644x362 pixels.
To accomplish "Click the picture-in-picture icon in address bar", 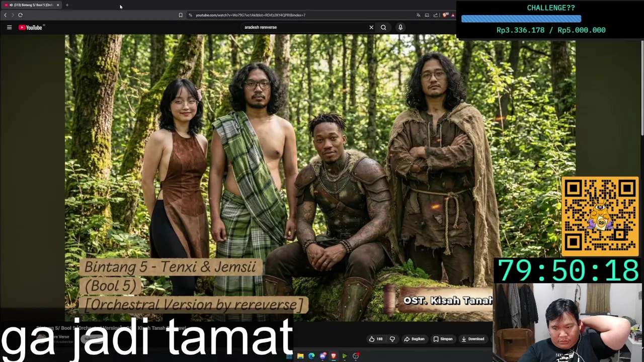I will (x=427, y=15).
